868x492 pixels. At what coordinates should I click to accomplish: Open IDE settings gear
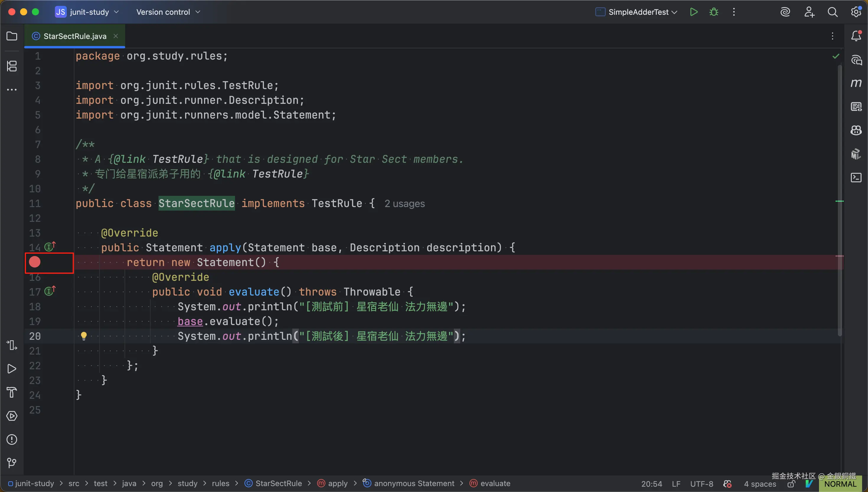pyautogui.click(x=856, y=12)
